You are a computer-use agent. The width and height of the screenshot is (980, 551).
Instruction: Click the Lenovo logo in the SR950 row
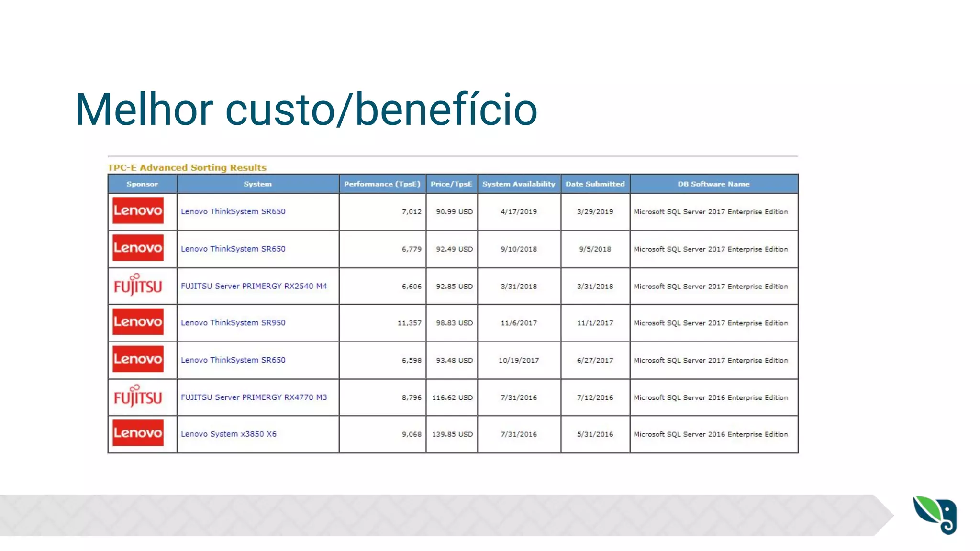pyautogui.click(x=138, y=321)
